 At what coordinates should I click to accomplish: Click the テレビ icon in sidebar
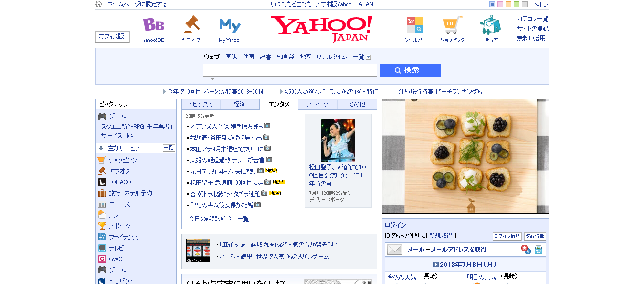click(x=102, y=248)
